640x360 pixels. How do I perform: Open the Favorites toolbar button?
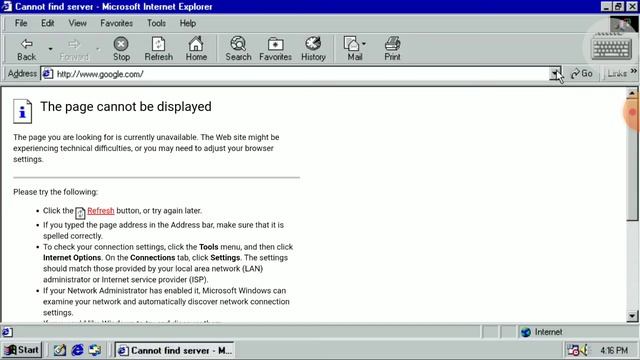click(x=276, y=49)
